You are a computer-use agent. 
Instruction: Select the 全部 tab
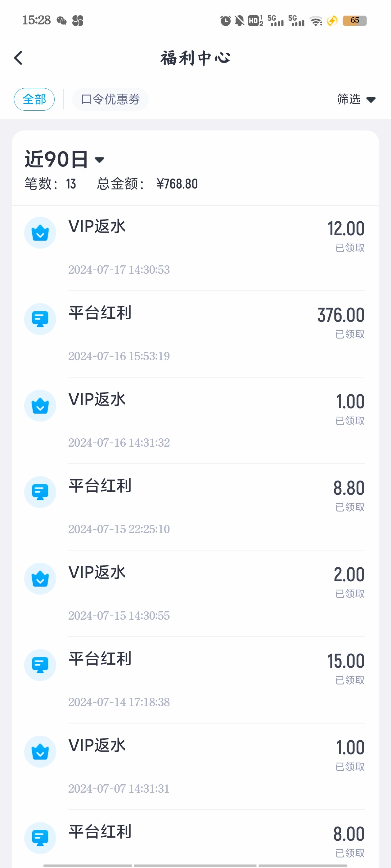click(x=34, y=100)
